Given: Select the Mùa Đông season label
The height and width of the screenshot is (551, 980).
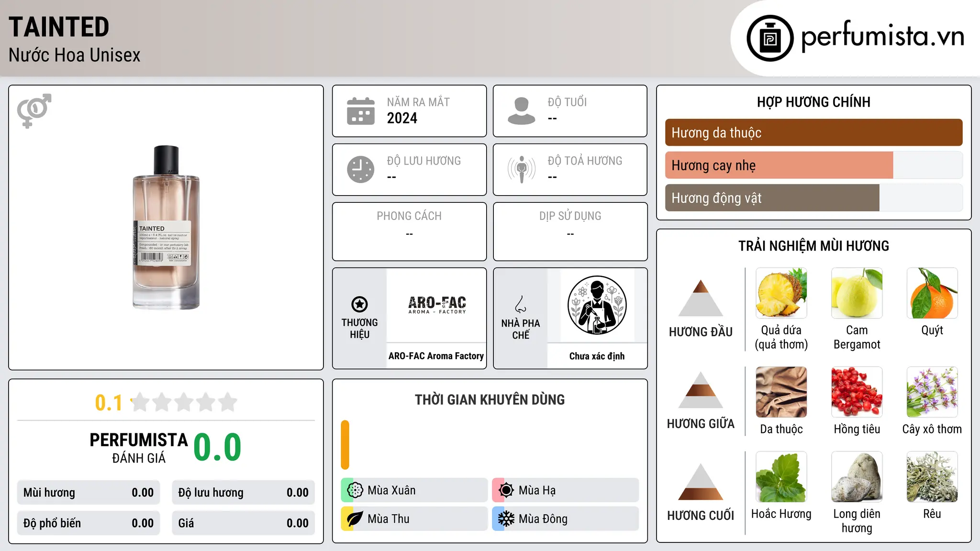Looking at the screenshot, I should (x=543, y=519).
